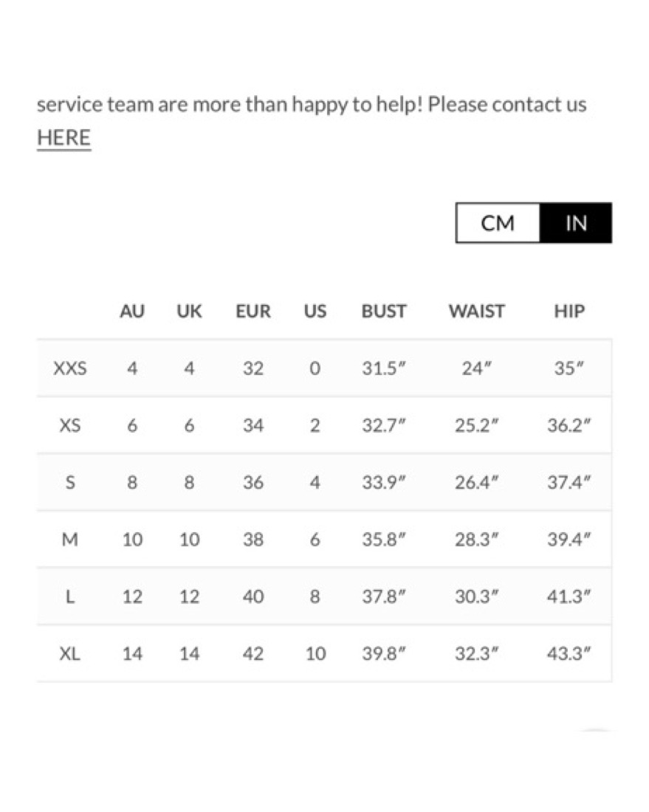Click the HIP column header
The height and width of the screenshot is (812, 649).
point(569,312)
